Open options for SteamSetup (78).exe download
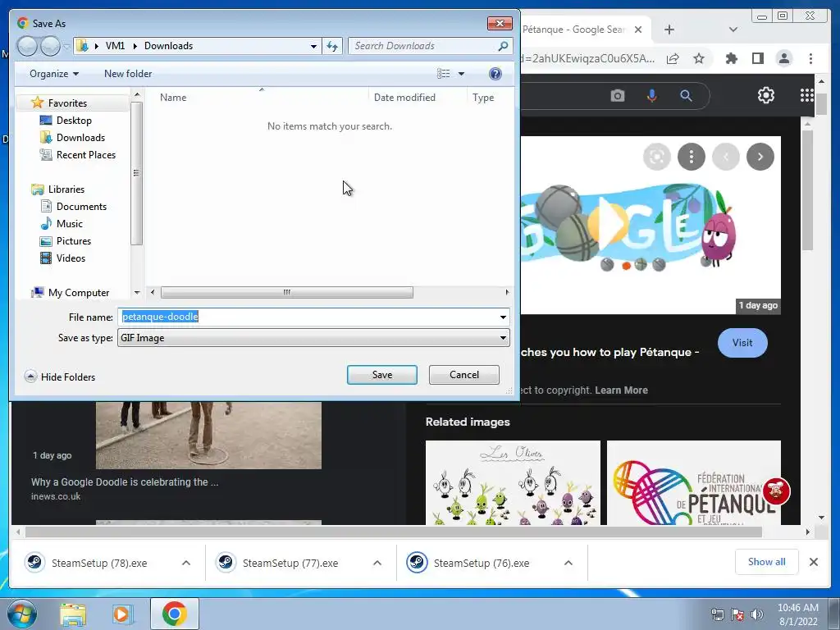 point(186,563)
